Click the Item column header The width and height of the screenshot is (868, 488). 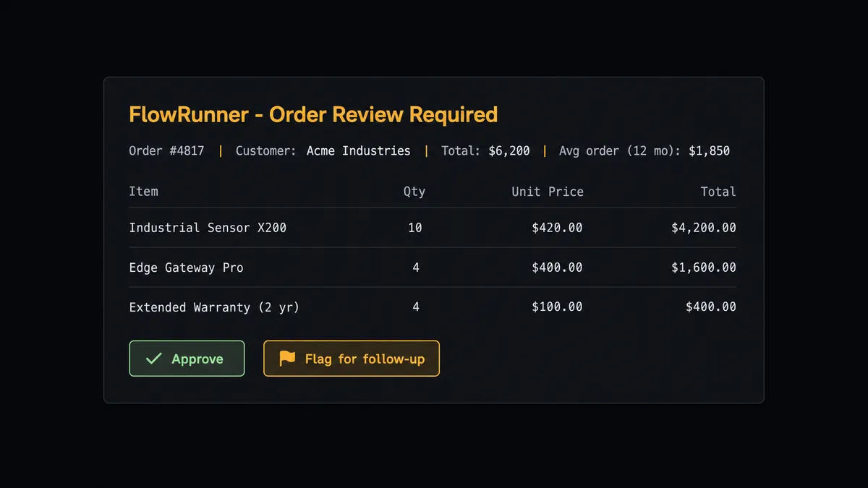143,192
